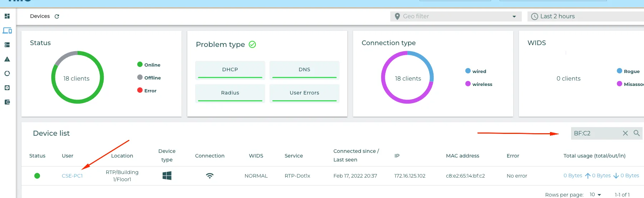Refresh the Devices page
Screen dimensions: 644x198
[57, 16]
